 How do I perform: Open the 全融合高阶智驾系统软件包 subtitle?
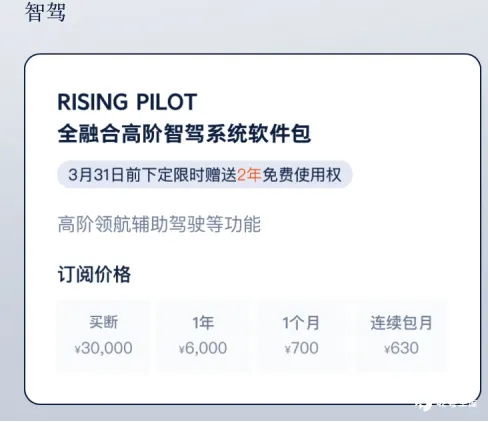[x=184, y=134]
